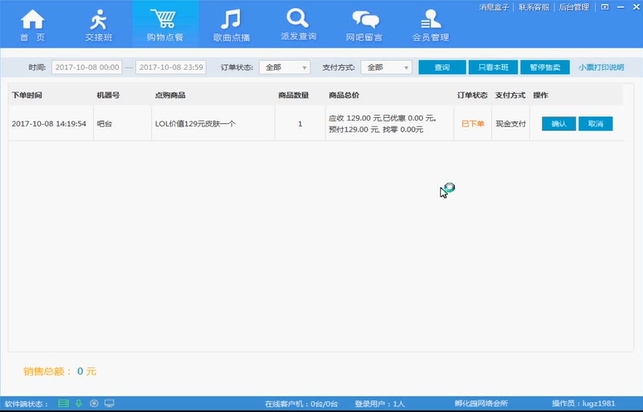
Task: Click the quantity cell showing 1
Action: click(300, 124)
